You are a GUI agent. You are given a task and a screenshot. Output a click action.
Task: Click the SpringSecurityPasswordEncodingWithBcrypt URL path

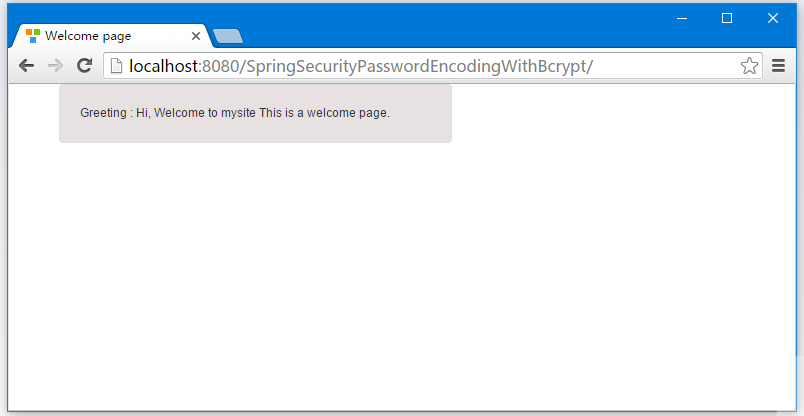pos(397,66)
